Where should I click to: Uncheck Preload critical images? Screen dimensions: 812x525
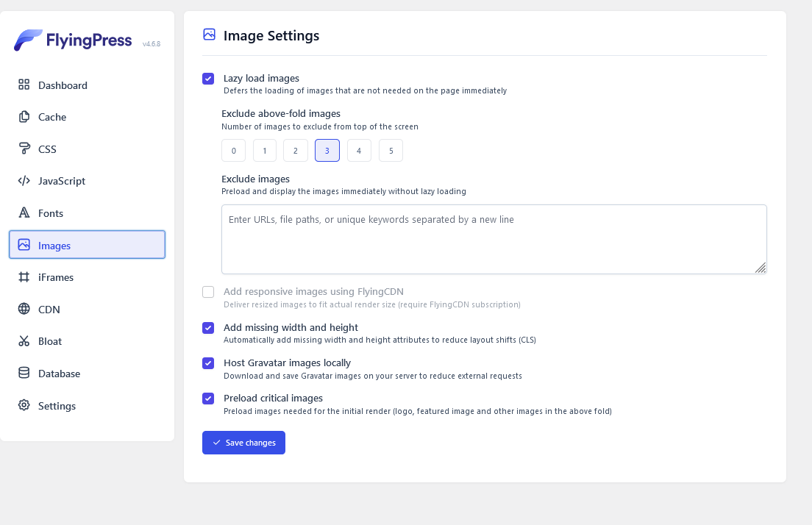pyautogui.click(x=208, y=399)
